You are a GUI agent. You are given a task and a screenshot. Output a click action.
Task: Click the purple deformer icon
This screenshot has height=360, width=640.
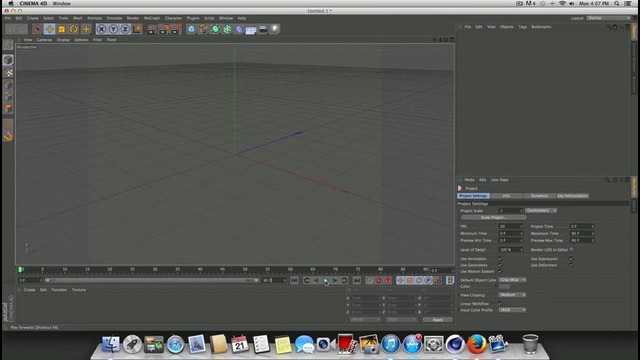pyautogui.click(x=239, y=29)
